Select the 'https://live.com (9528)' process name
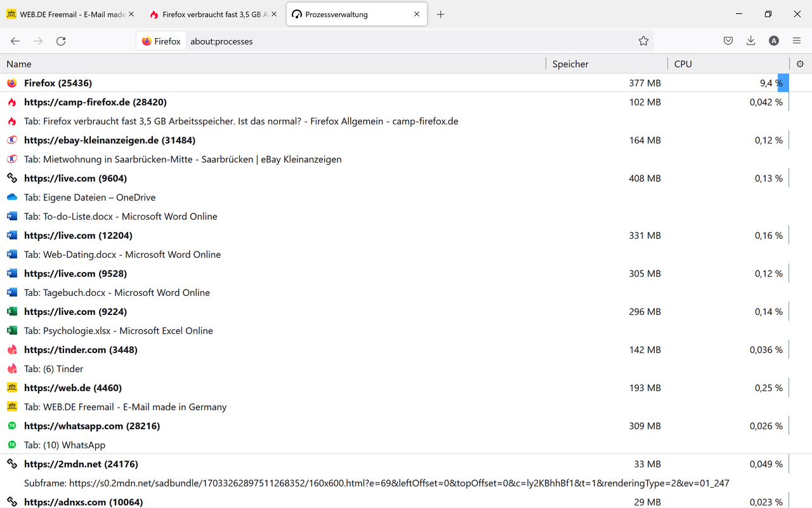The width and height of the screenshot is (812, 508). click(75, 274)
